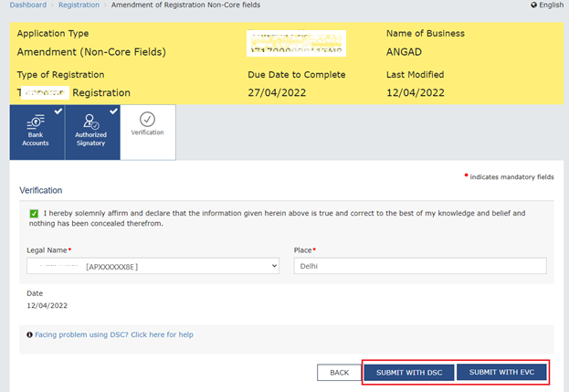Image resolution: width=569 pixels, height=392 pixels.
Task: Click Amendment of Registration Non-Core fields breadcrumb
Action: (185, 5)
